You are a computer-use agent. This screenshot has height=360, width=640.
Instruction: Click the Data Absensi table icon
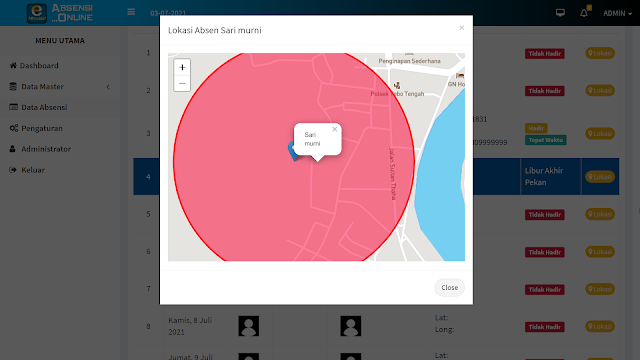coord(13,107)
